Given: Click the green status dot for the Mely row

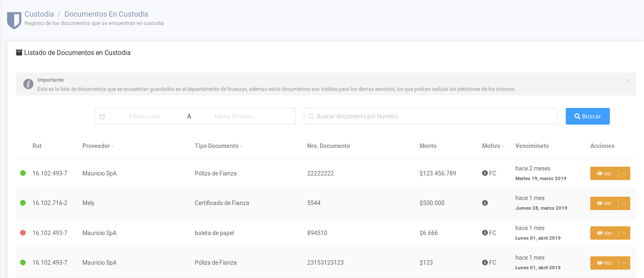Looking at the screenshot, I should coord(23,203).
